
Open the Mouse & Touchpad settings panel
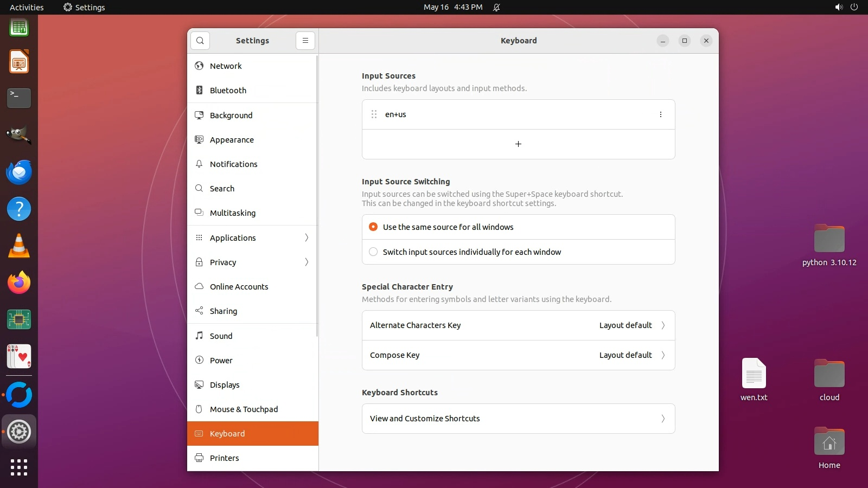pyautogui.click(x=244, y=409)
